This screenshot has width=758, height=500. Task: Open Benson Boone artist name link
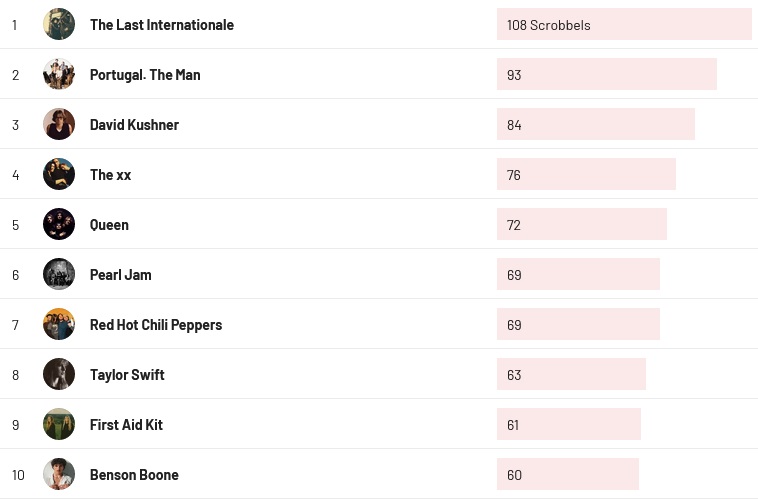pos(134,475)
